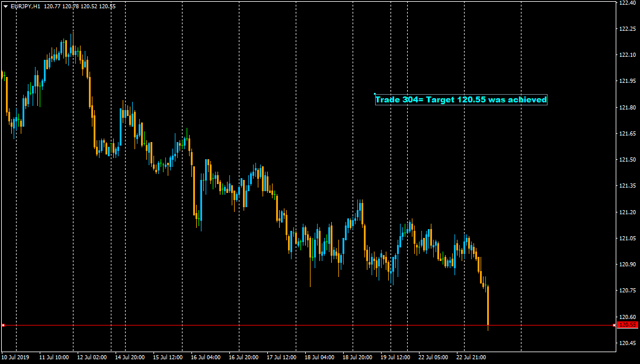
Task: Click the 16 Jul 04:00 time label
Action: 206,357
